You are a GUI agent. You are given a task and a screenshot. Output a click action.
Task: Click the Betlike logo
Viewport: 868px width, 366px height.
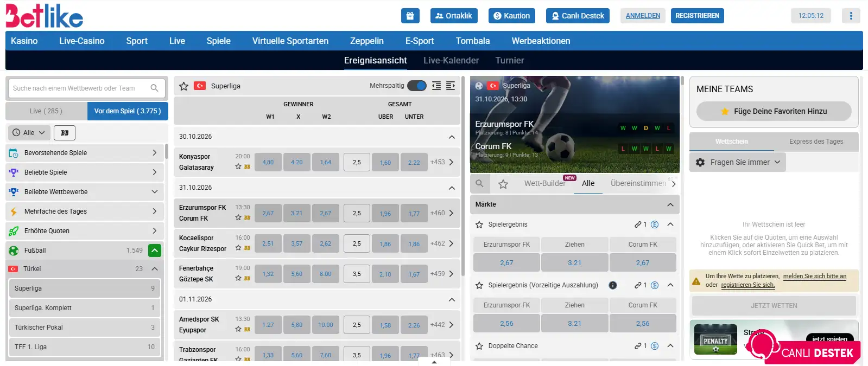(x=45, y=16)
